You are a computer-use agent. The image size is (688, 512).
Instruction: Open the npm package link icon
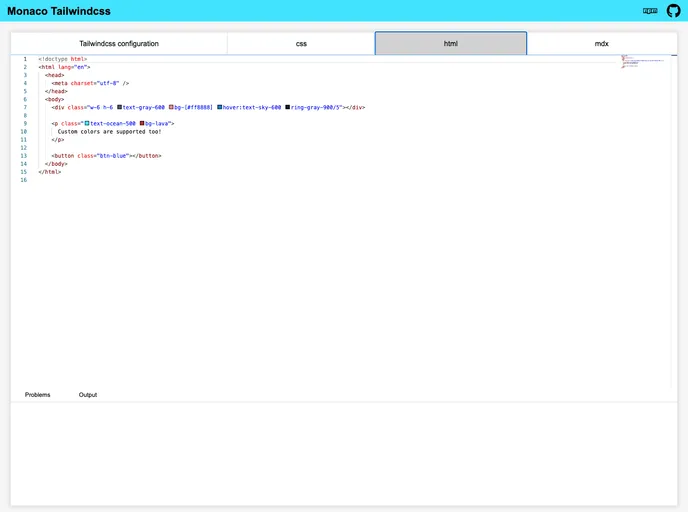[650, 11]
